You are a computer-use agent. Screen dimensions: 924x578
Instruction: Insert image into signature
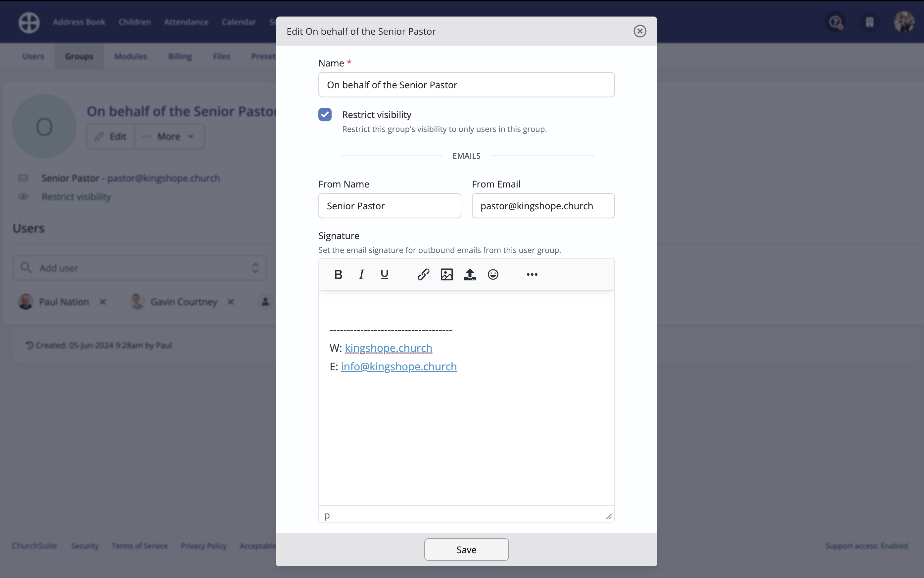click(446, 274)
